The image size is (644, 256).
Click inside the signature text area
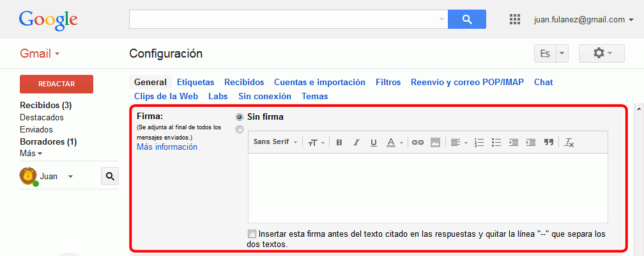[x=427, y=188]
